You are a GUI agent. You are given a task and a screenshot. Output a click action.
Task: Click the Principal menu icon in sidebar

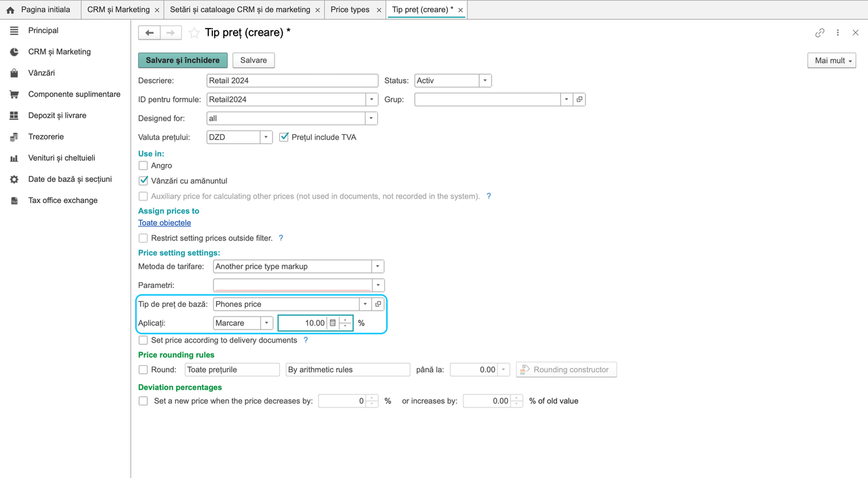click(14, 30)
